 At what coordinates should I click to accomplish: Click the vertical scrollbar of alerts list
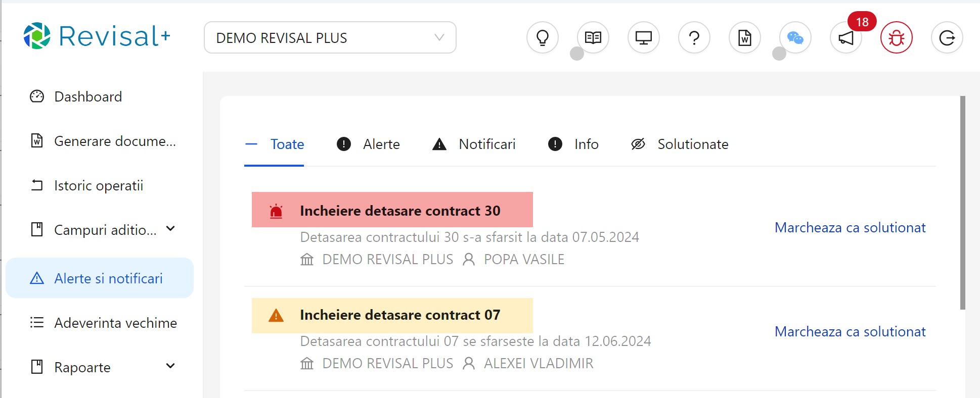tap(963, 203)
